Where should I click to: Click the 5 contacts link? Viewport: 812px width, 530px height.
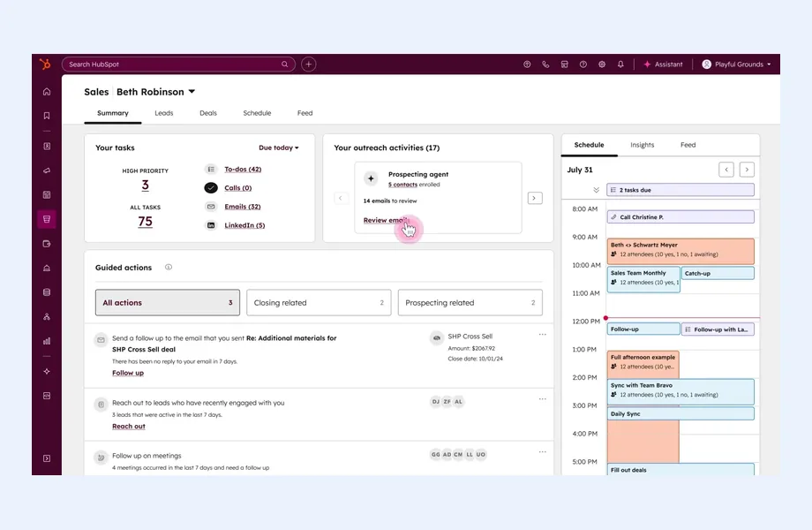[402, 185]
